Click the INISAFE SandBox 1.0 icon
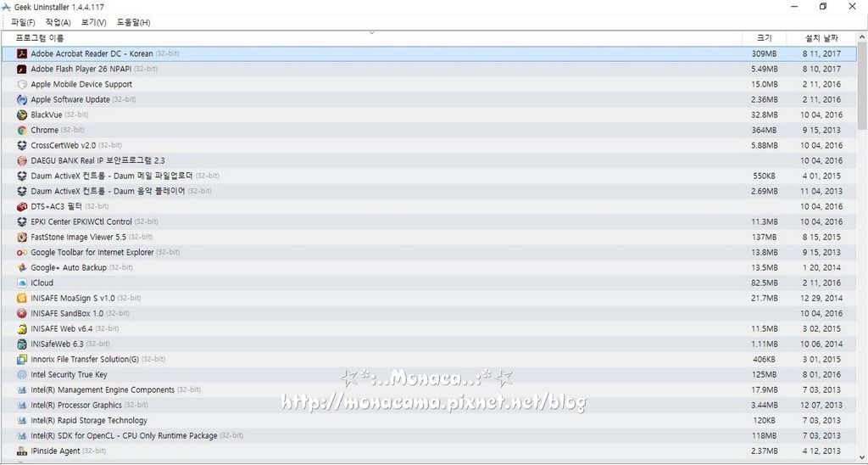 click(x=21, y=313)
